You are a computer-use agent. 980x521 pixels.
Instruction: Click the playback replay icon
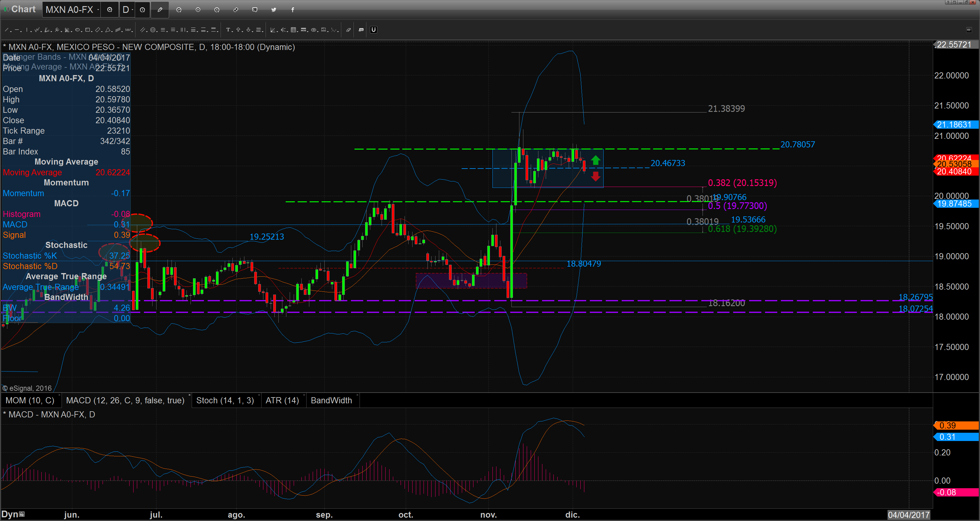pos(198,10)
